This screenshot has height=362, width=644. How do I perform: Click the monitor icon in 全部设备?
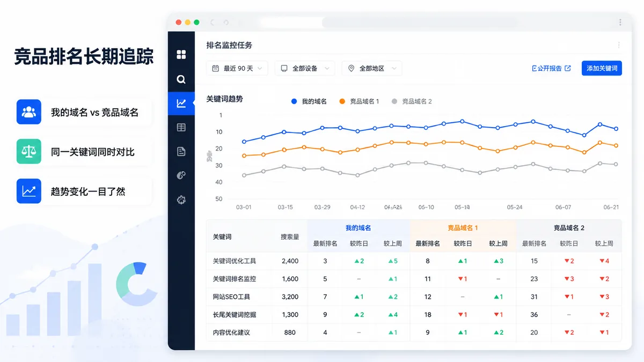tap(284, 69)
